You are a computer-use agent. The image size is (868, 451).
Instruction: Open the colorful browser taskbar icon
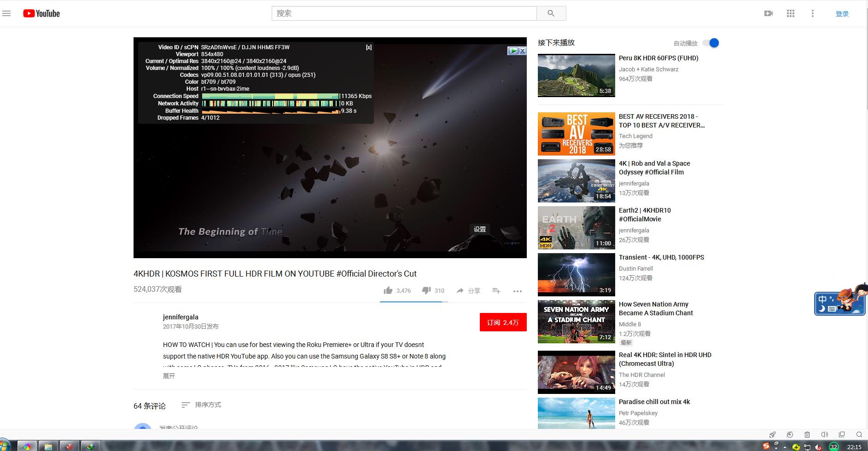click(x=27, y=446)
